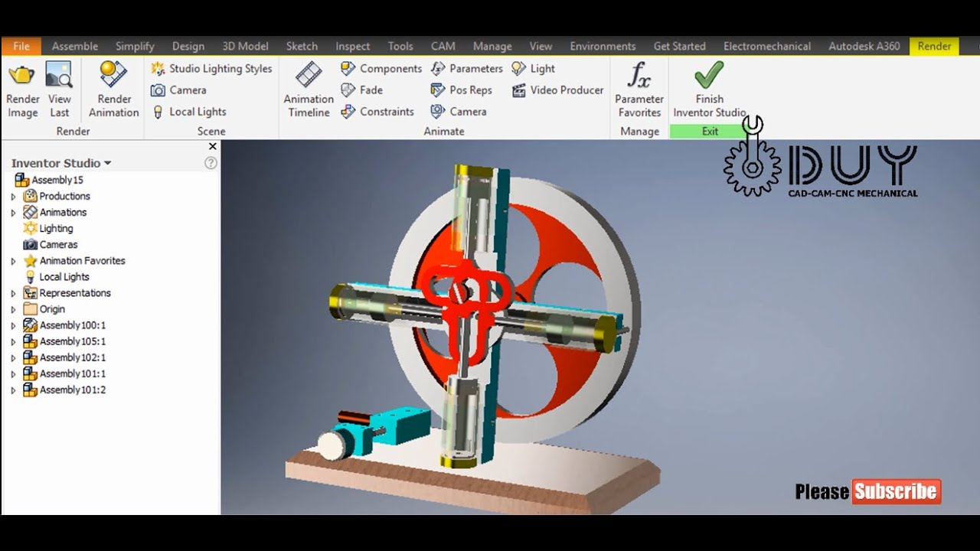This screenshot has width=980, height=551.
Task: Switch to the 3D Model tab
Action: click(245, 46)
